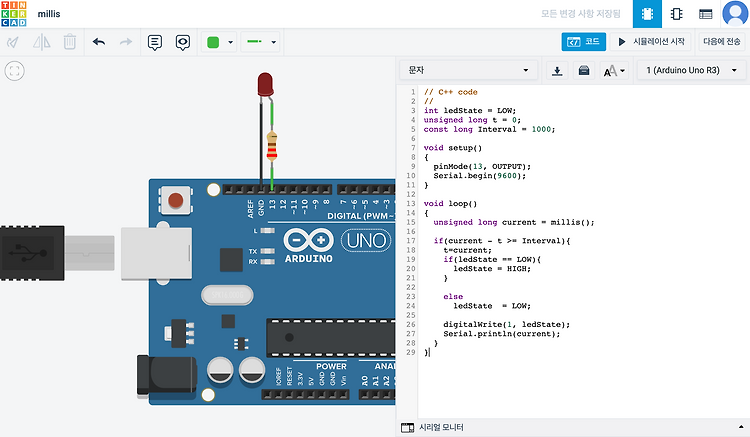Start simulation with 시뮬레이션 시작
This screenshot has width=750, height=437.
click(651, 42)
